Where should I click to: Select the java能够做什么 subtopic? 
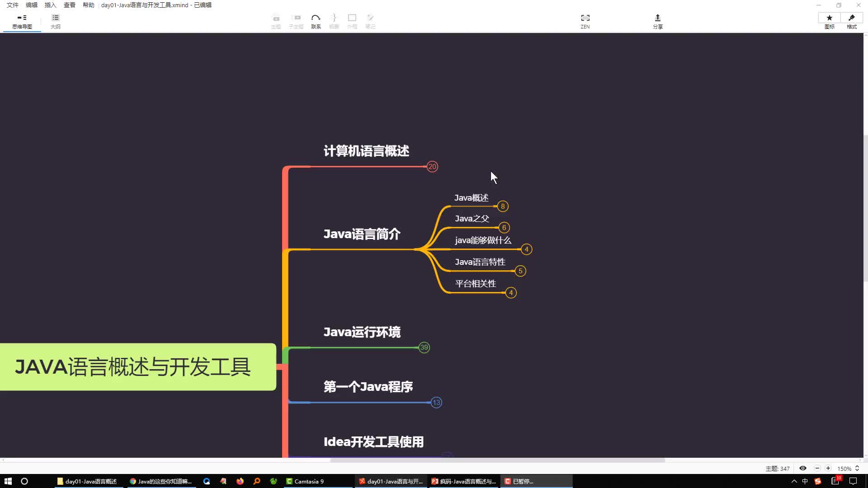tap(483, 240)
